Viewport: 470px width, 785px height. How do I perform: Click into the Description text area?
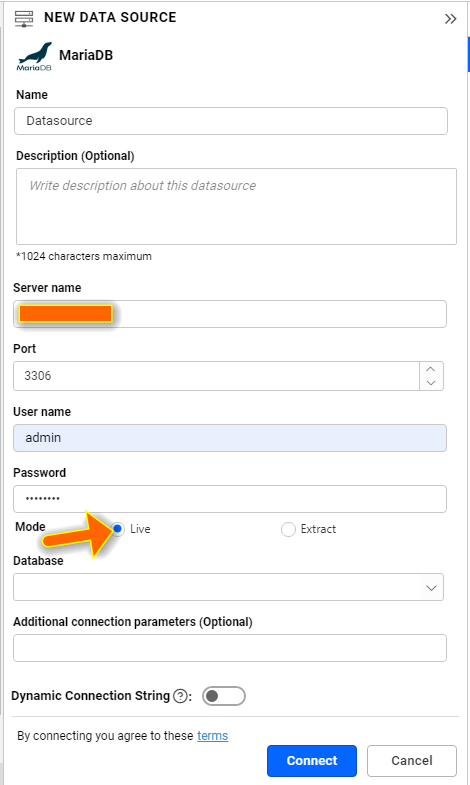click(x=236, y=206)
